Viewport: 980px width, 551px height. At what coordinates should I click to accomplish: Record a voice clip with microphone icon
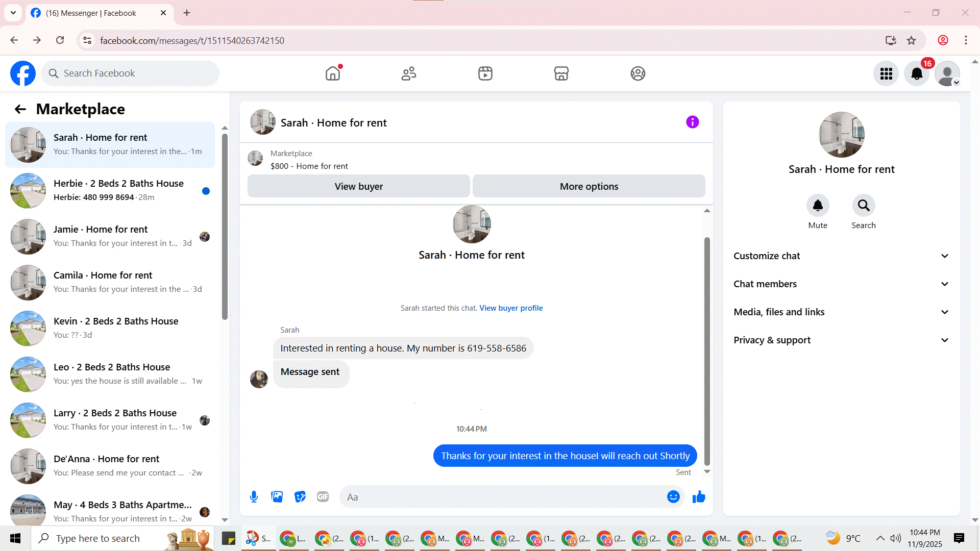(254, 497)
